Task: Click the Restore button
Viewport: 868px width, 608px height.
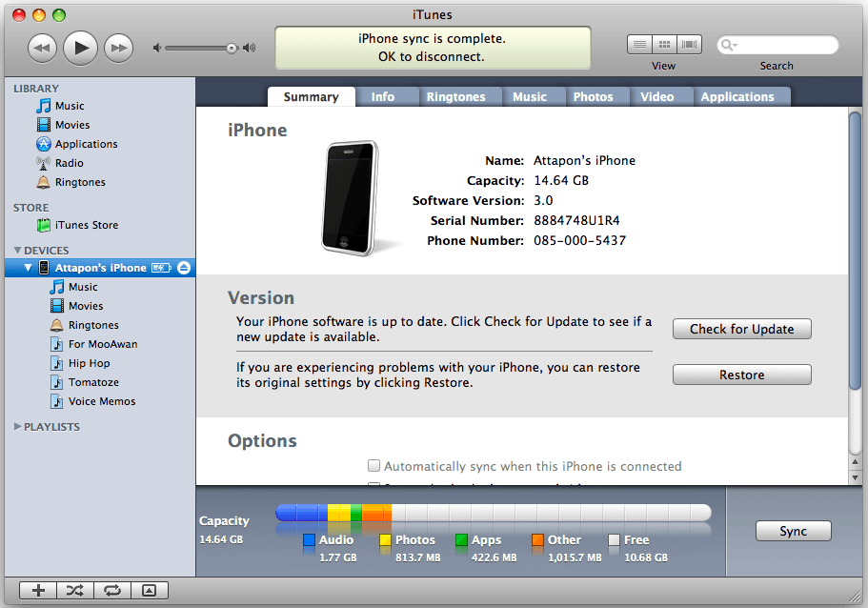Action: tap(742, 375)
